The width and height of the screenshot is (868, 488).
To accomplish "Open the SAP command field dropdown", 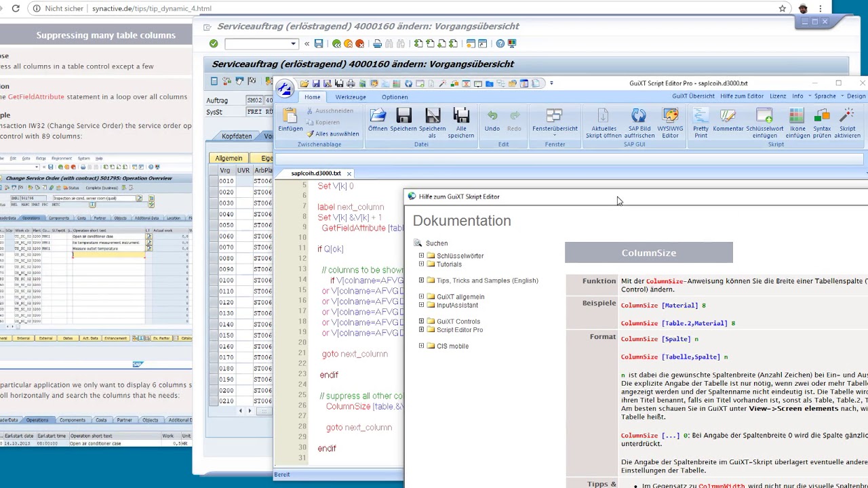I will (x=293, y=43).
